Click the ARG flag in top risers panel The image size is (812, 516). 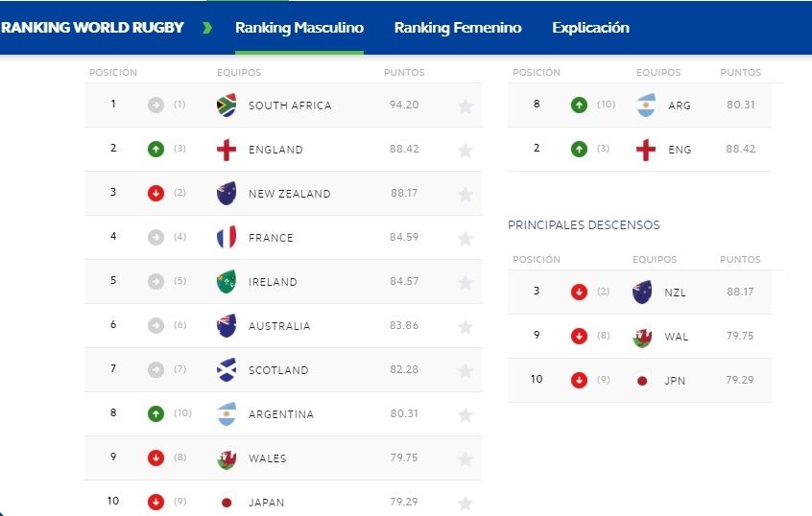click(645, 106)
